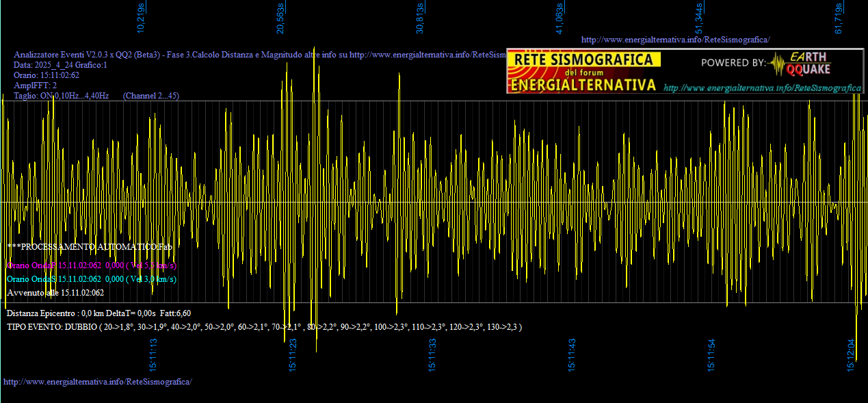Select the 'Analizzatore Eventi V2.0.3 x QQ2' title line
The height and width of the screenshot is (403, 868).
tap(260, 55)
